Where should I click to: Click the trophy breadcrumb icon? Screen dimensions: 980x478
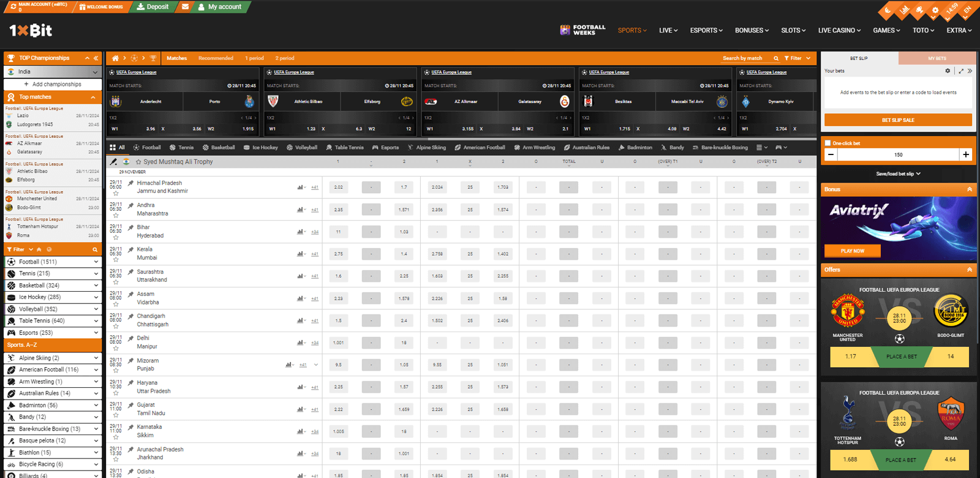153,58
